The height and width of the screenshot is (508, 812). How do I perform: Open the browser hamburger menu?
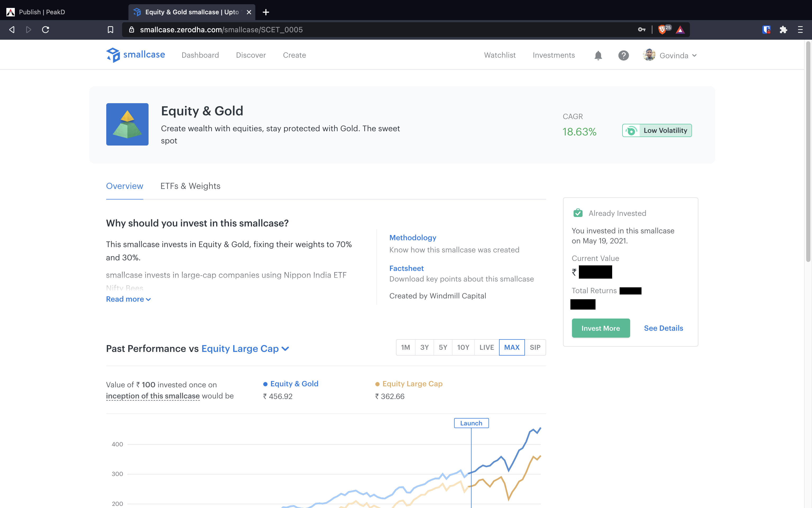click(x=800, y=30)
